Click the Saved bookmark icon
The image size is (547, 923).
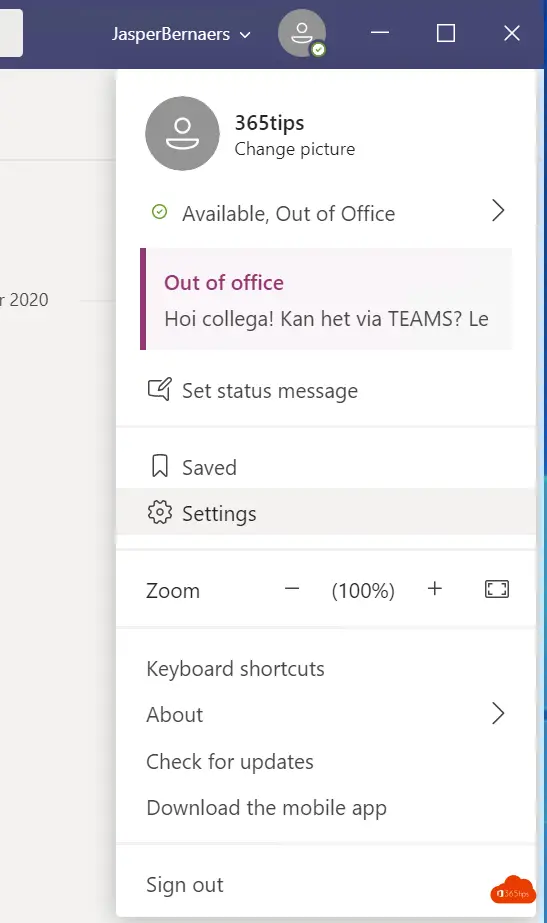point(160,466)
